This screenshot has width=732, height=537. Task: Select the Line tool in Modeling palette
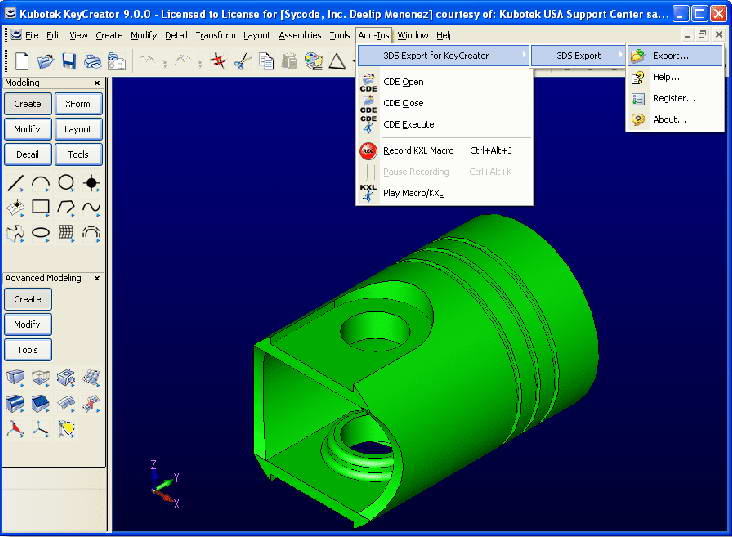[x=16, y=183]
